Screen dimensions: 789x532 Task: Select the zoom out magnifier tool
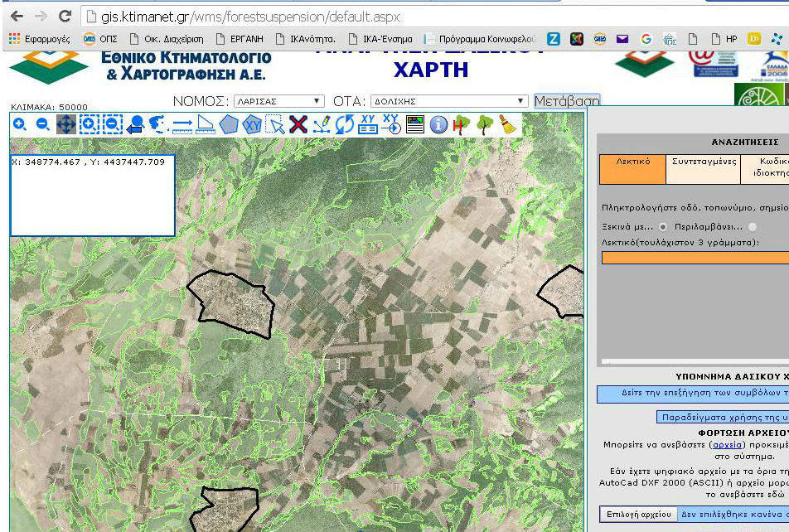tap(43, 124)
